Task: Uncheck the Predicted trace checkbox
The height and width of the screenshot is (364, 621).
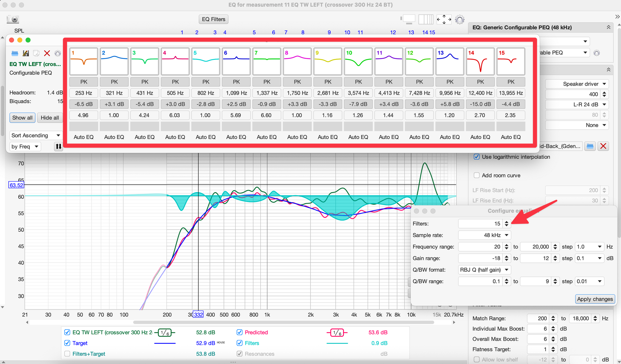Action: tap(239, 332)
